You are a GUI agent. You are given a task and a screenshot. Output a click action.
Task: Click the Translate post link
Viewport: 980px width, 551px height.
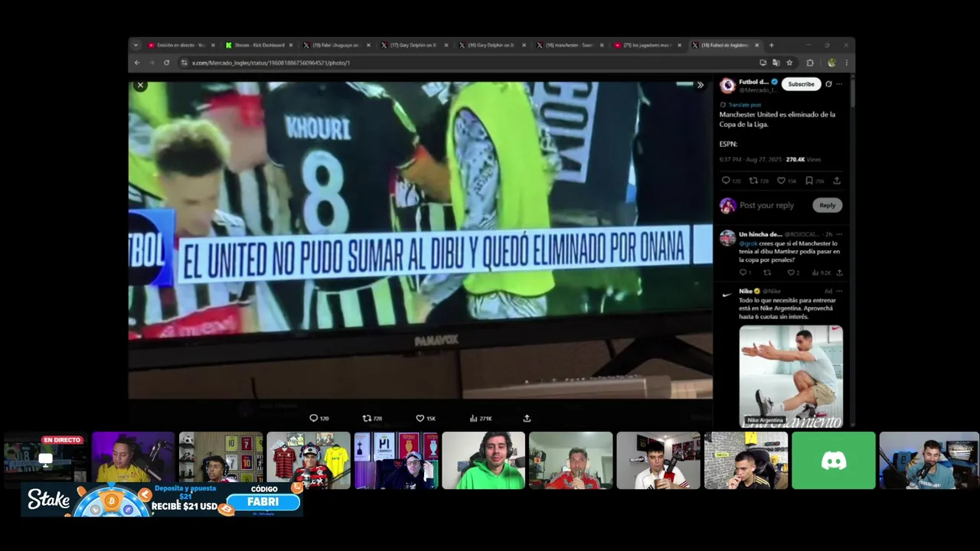point(744,105)
